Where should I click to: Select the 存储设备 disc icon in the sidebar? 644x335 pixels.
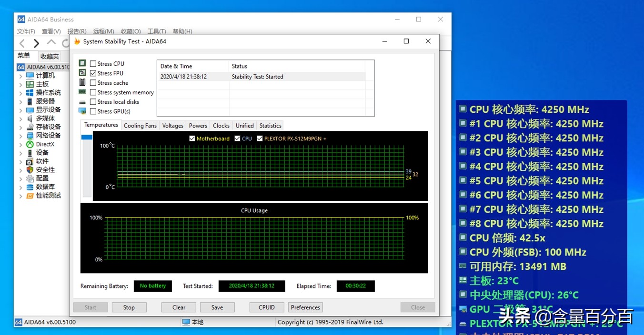pyautogui.click(x=30, y=127)
